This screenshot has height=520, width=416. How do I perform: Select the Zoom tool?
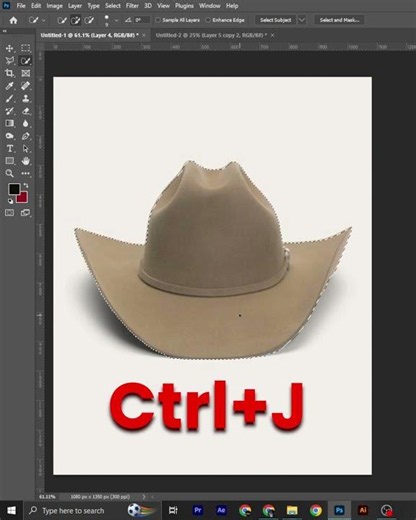pos(9,173)
